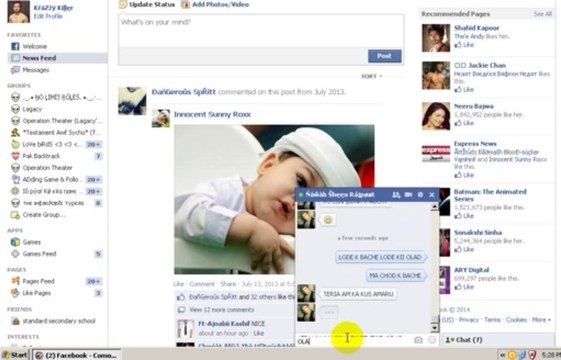Attach photo with chat camera icon
This screenshot has height=360, width=561.
418,340
